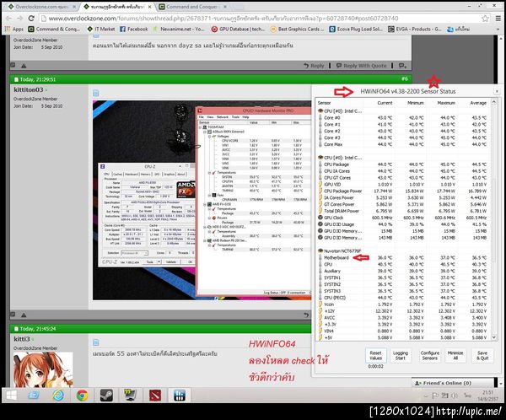Viewport: 506px width, 420px height.
Task: Click the Current column header
Action: pyautogui.click(x=385, y=103)
